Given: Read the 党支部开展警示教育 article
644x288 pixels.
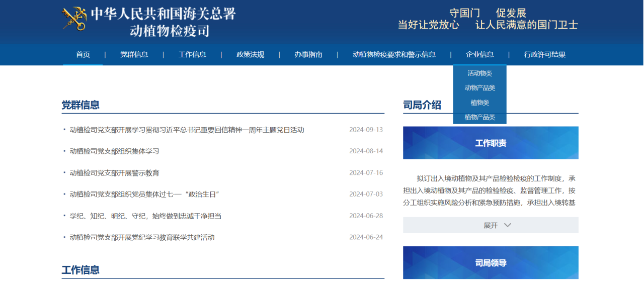Looking at the screenshot, I should tap(114, 173).
